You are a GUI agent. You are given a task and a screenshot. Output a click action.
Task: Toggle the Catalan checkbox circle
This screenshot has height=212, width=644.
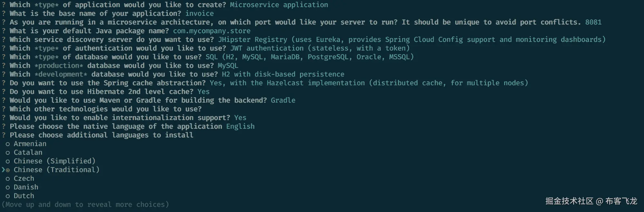click(8, 153)
